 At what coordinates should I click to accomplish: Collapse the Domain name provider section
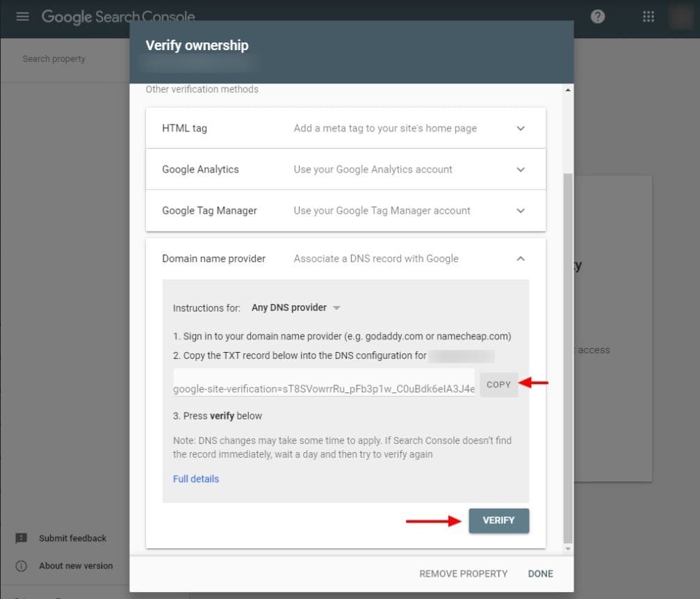521,259
